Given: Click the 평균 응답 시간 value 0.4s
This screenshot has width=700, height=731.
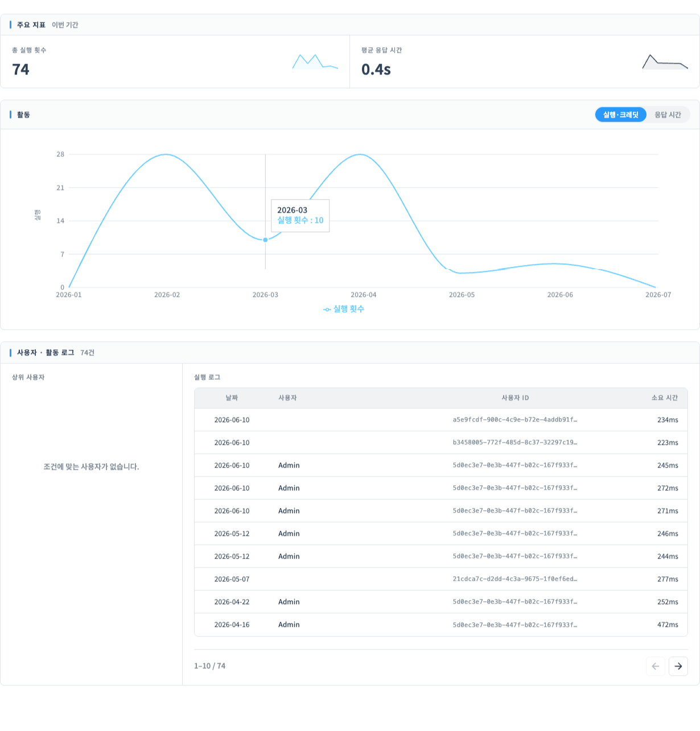Looking at the screenshot, I should click(376, 69).
